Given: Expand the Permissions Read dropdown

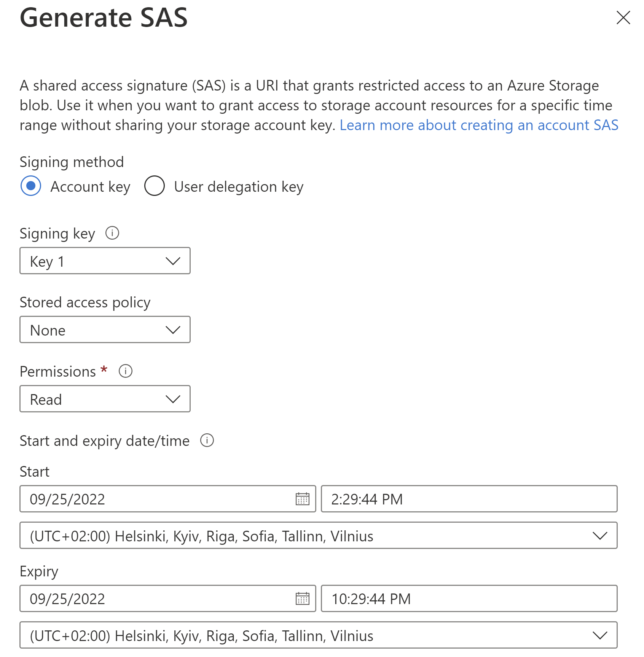Looking at the screenshot, I should tap(105, 399).
